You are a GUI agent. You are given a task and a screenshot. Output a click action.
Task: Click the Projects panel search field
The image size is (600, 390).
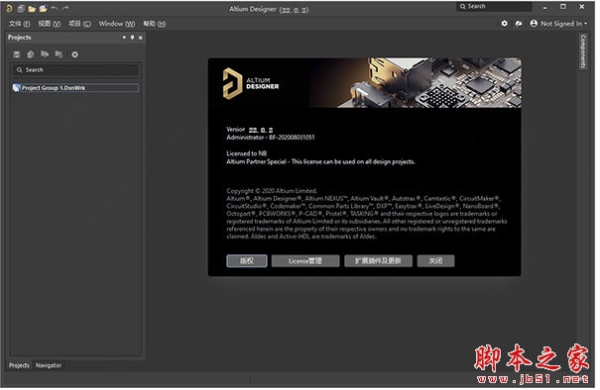pyautogui.click(x=75, y=70)
